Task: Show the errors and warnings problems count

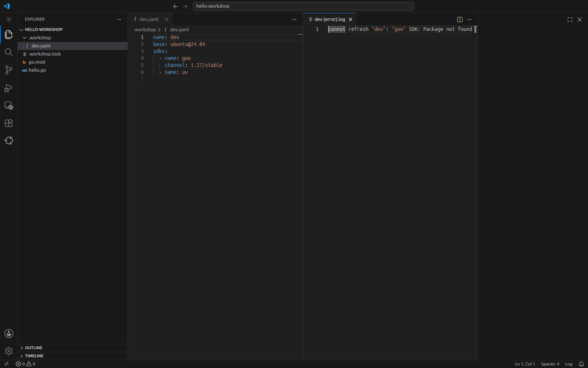Action: tap(25, 364)
